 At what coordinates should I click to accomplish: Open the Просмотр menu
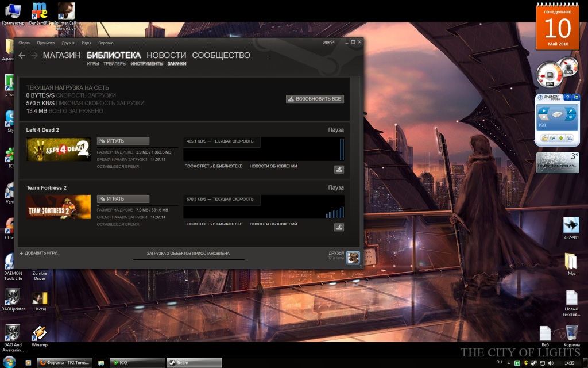click(46, 43)
